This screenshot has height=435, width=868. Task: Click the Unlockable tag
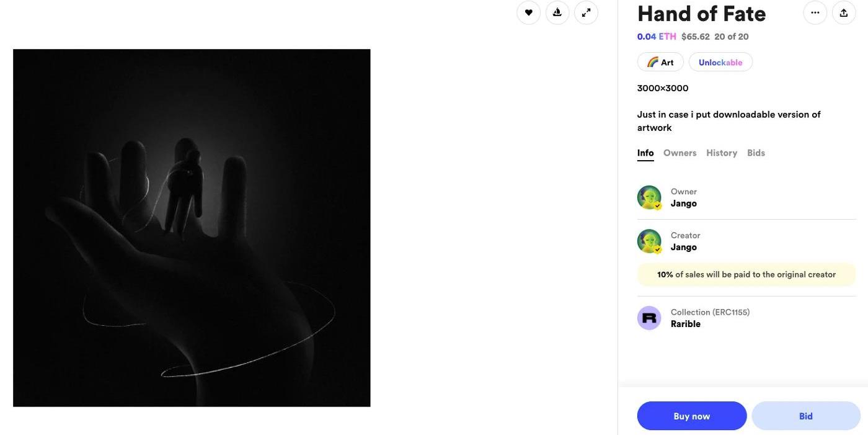pos(720,62)
